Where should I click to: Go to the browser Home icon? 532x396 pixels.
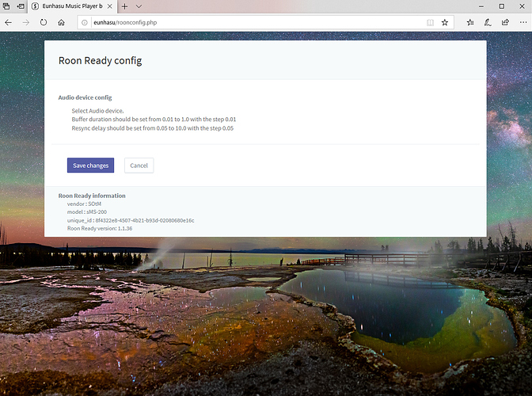(x=61, y=22)
